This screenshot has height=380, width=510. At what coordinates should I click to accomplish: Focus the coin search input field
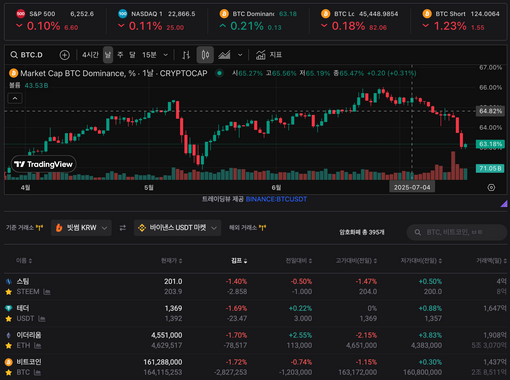click(x=457, y=232)
